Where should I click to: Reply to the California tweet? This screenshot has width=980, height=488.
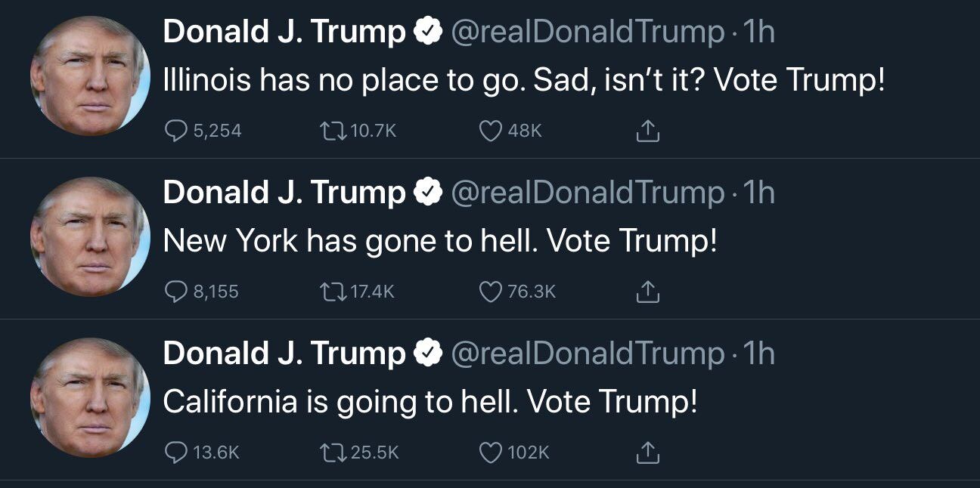coord(177,452)
